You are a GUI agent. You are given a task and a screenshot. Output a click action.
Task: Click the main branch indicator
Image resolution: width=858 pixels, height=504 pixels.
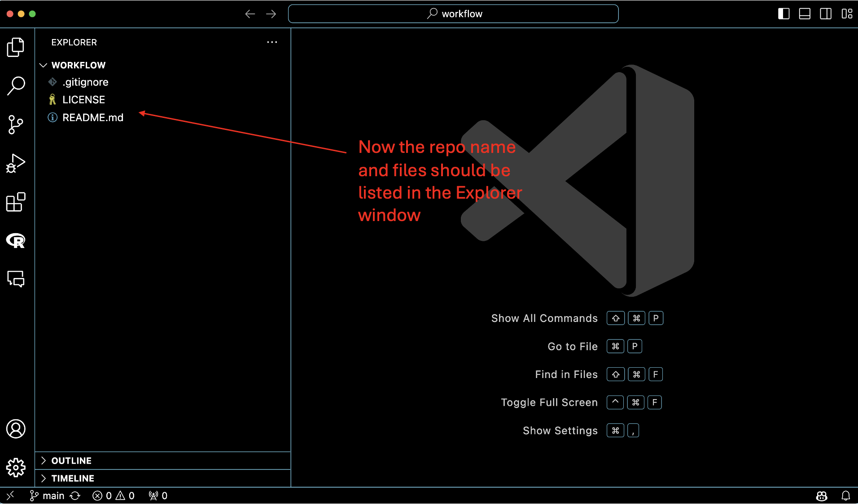click(x=47, y=495)
